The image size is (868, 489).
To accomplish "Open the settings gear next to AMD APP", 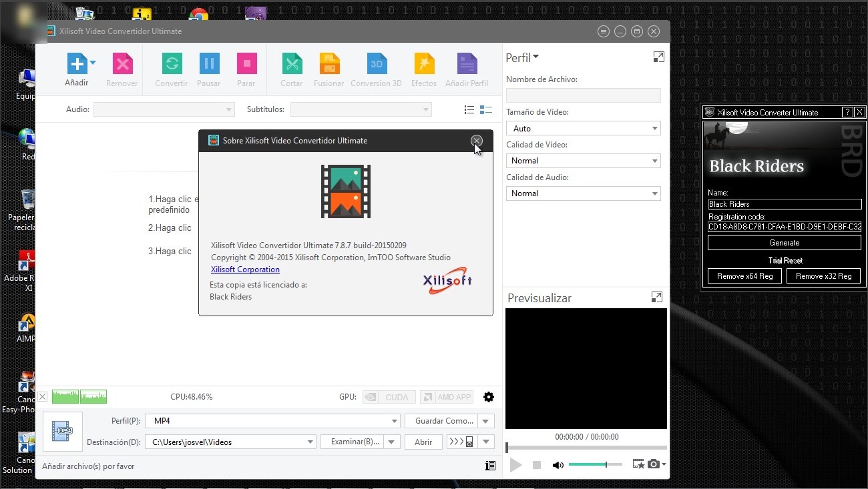I will [489, 397].
